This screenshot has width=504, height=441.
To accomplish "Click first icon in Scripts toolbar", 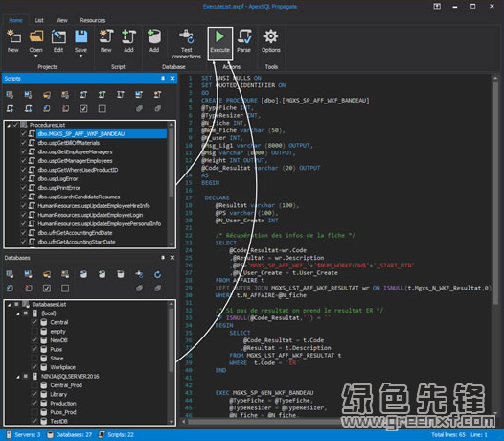I will click(x=10, y=95).
